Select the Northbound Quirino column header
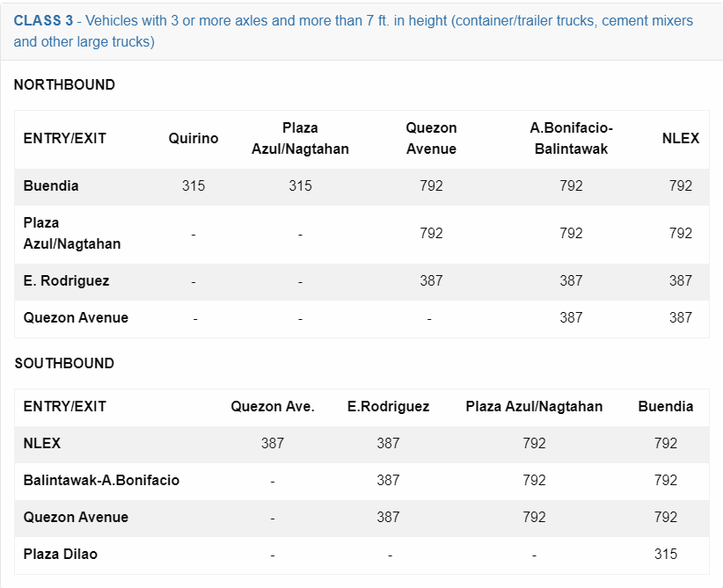The height and width of the screenshot is (588, 723). click(194, 138)
